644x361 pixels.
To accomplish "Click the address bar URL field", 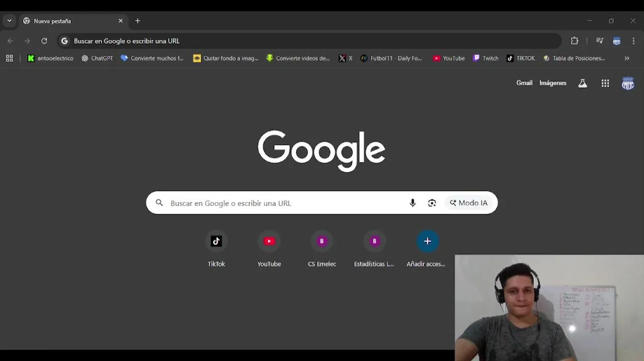I will pos(309,41).
